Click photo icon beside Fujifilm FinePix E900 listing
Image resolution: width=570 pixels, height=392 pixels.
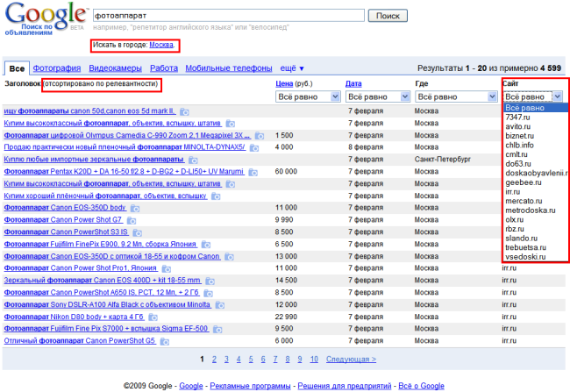point(206,245)
